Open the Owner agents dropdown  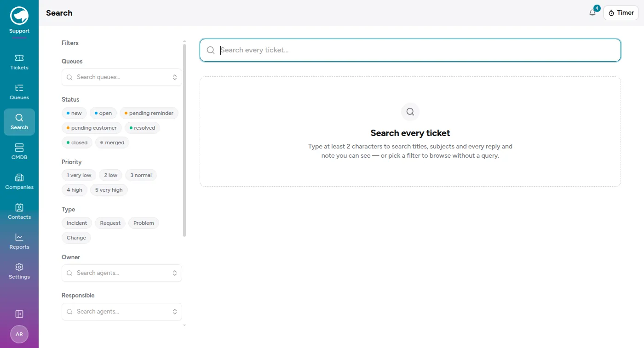click(x=122, y=273)
